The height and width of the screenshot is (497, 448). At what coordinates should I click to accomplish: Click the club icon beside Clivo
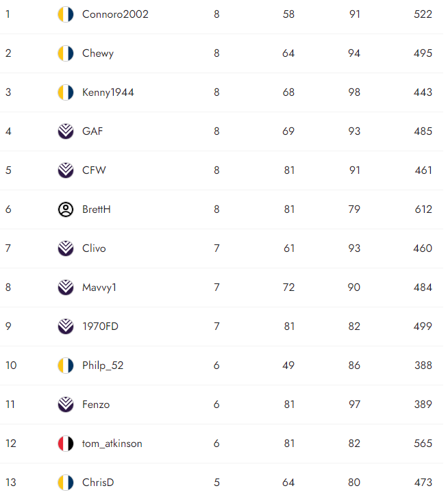coord(66,248)
